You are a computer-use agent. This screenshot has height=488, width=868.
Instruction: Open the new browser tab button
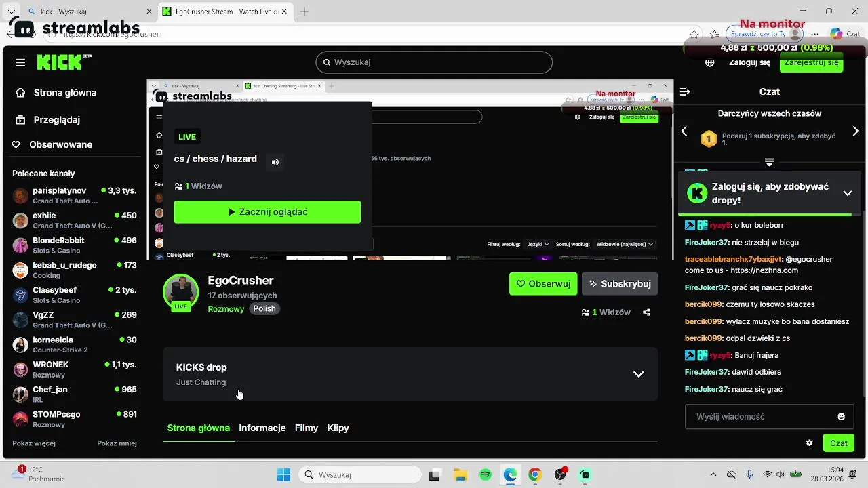304,12
